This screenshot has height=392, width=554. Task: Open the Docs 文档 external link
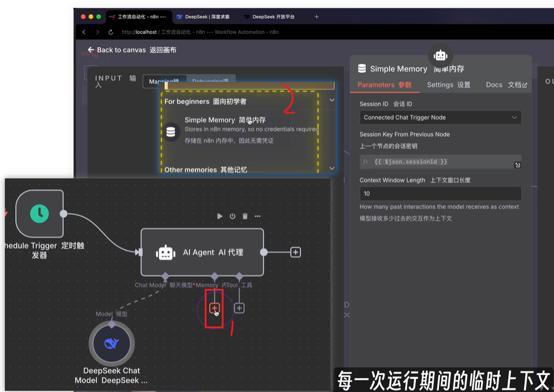506,85
